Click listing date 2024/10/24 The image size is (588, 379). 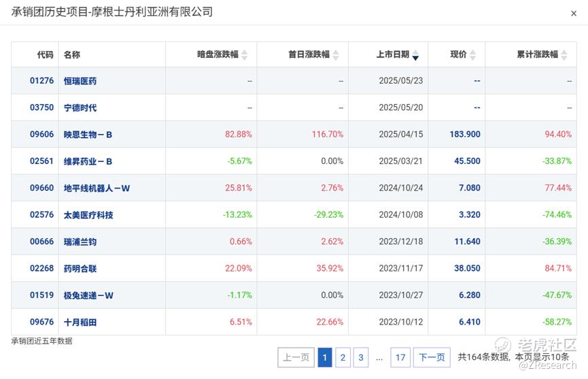coord(401,188)
